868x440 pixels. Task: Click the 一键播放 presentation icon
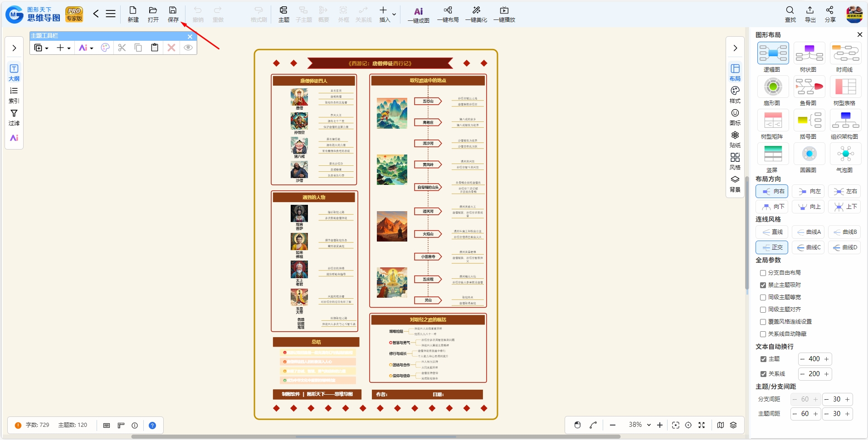(504, 10)
